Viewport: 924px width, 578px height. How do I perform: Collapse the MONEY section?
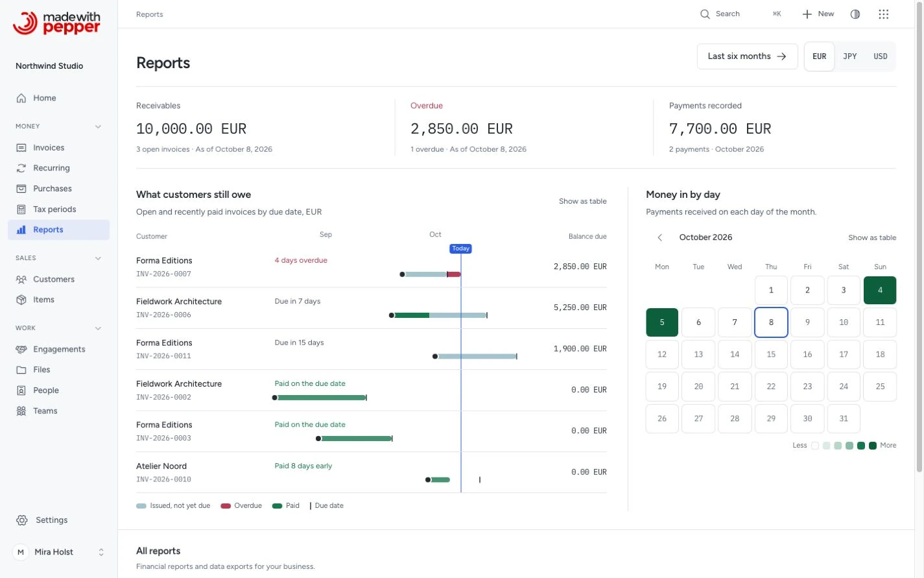[x=98, y=126]
